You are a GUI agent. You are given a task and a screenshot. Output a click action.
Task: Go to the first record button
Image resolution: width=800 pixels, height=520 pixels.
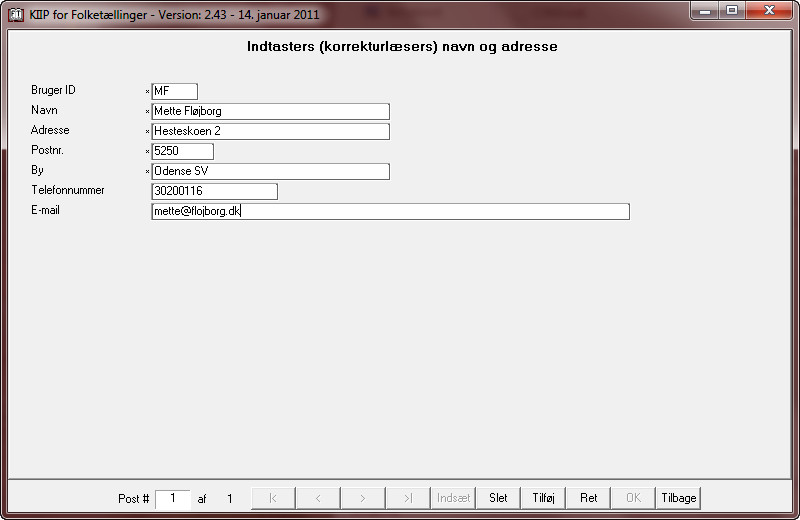pyautogui.click(x=273, y=498)
